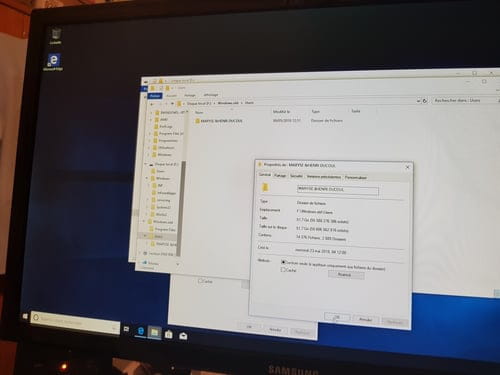The width and height of the screenshot is (500, 375).
Task: Click the Windows Start button
Action: (25, 316)
